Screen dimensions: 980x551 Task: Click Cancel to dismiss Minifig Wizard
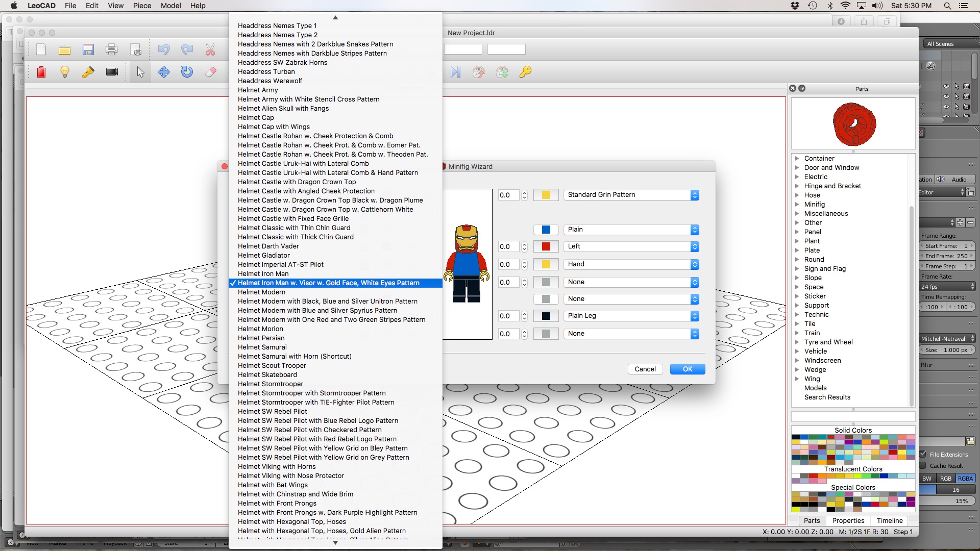click(645, 369)
